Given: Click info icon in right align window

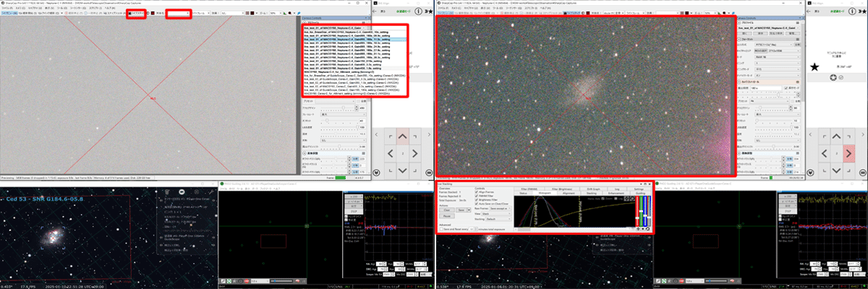Looking at the screenshot, I should 851,10.
